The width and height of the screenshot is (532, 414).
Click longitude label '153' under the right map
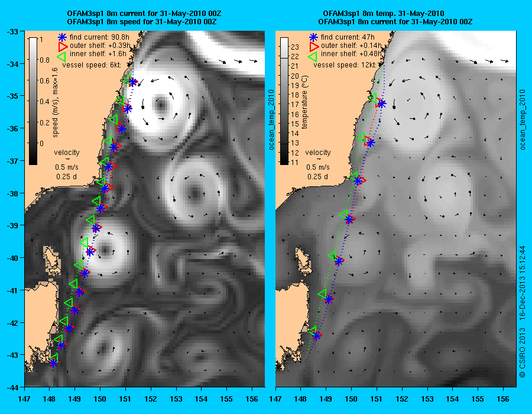click(x=427, y=399)
